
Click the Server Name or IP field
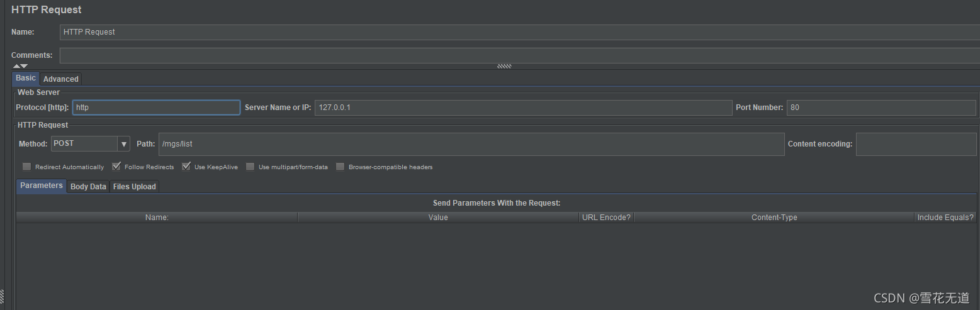[x=524, y=108]
